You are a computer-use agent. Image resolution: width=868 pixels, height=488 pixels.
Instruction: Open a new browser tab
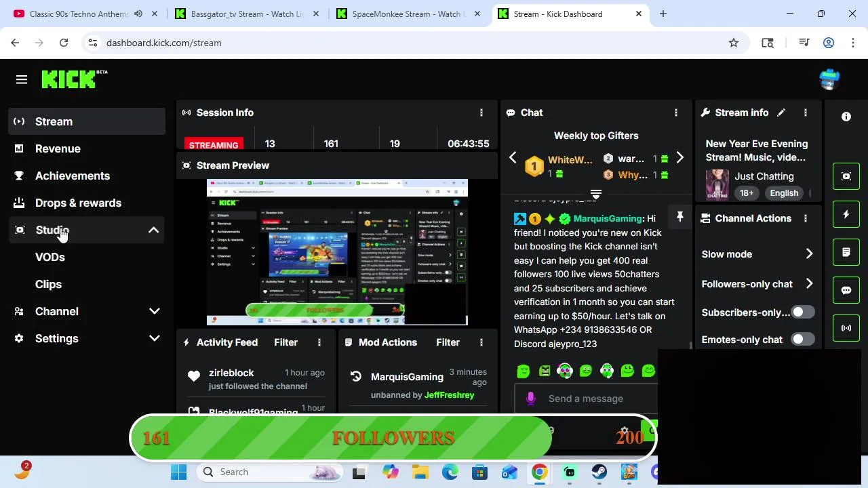663,14
